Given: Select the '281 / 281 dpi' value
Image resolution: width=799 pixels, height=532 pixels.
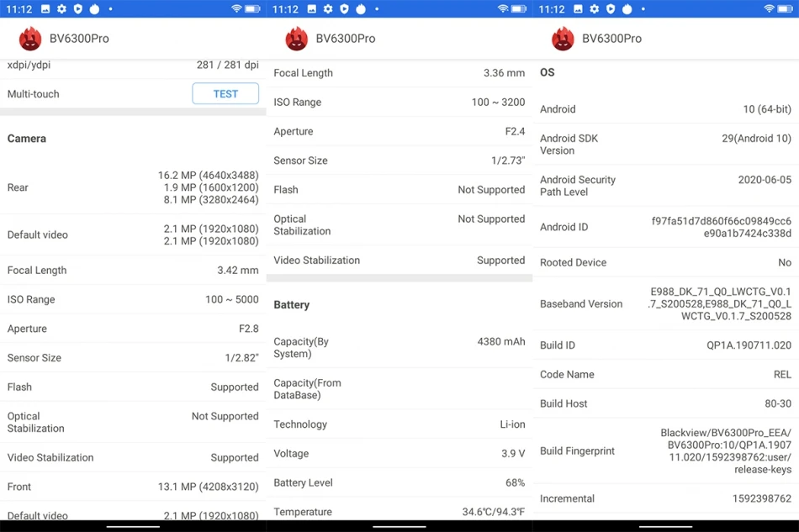Looking at the screenshot, I should (227, 65).
